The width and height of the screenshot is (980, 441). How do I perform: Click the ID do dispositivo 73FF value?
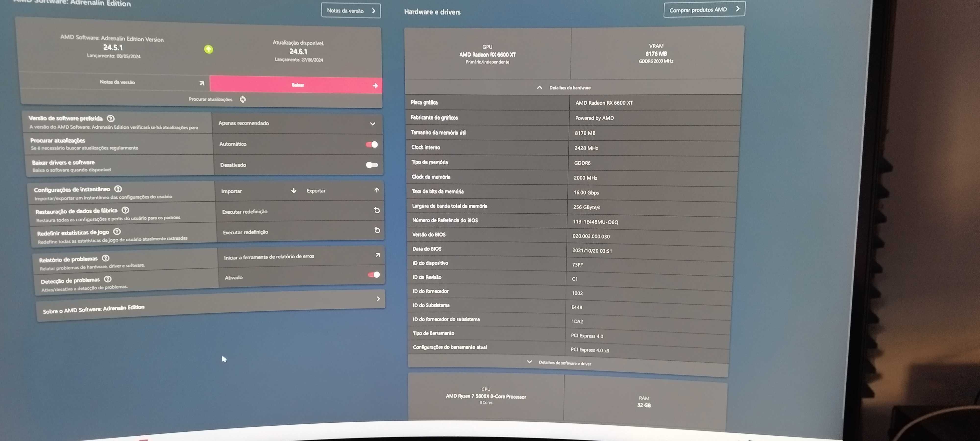point(577,265)
